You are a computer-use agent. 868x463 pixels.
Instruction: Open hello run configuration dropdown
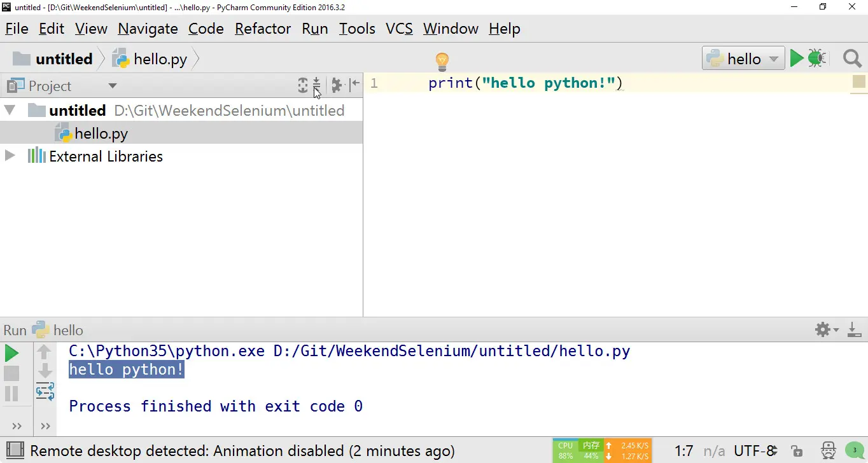[x=743, y=59]
